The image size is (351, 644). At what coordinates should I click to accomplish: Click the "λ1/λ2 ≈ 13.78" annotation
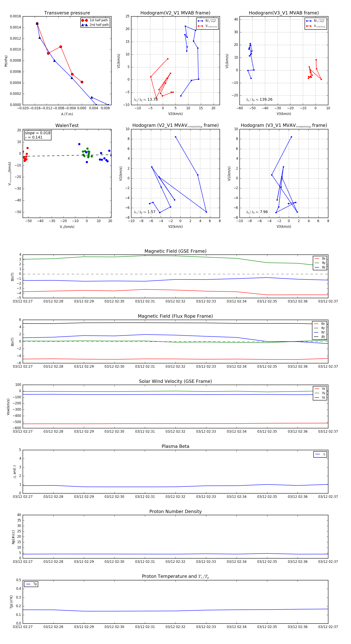click(146, 100)
